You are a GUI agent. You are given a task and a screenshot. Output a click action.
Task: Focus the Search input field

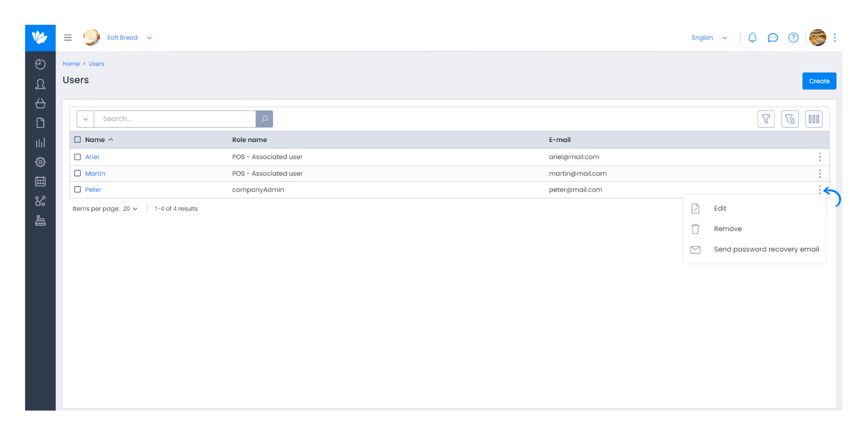coord(175,119)
